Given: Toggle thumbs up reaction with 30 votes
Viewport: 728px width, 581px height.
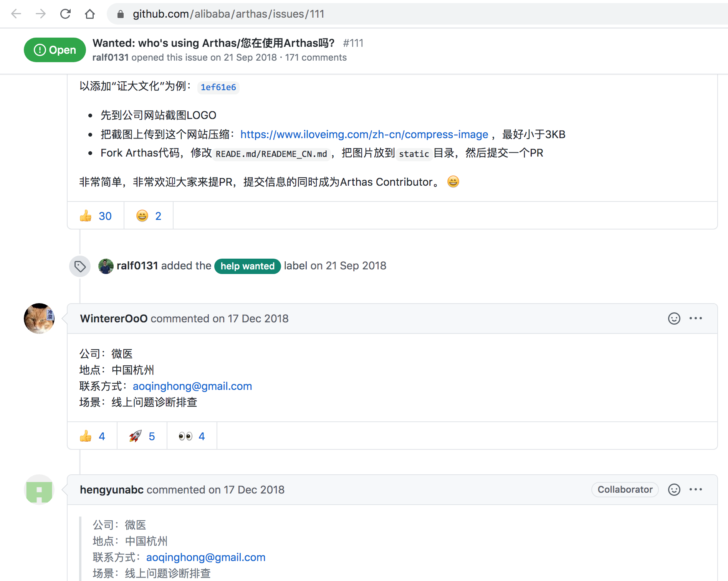Looking at the screenshot, I should click(x=96, y=216).
